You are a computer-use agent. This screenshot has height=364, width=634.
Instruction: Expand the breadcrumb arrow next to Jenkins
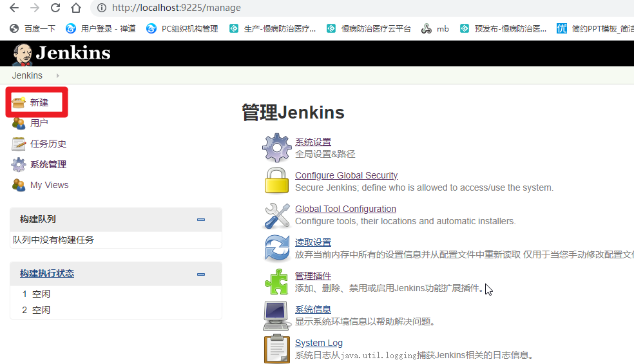(x=58, y=75)
